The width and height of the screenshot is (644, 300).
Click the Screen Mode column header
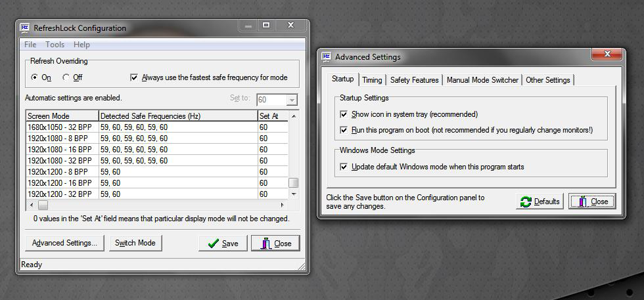coord(62,116)
